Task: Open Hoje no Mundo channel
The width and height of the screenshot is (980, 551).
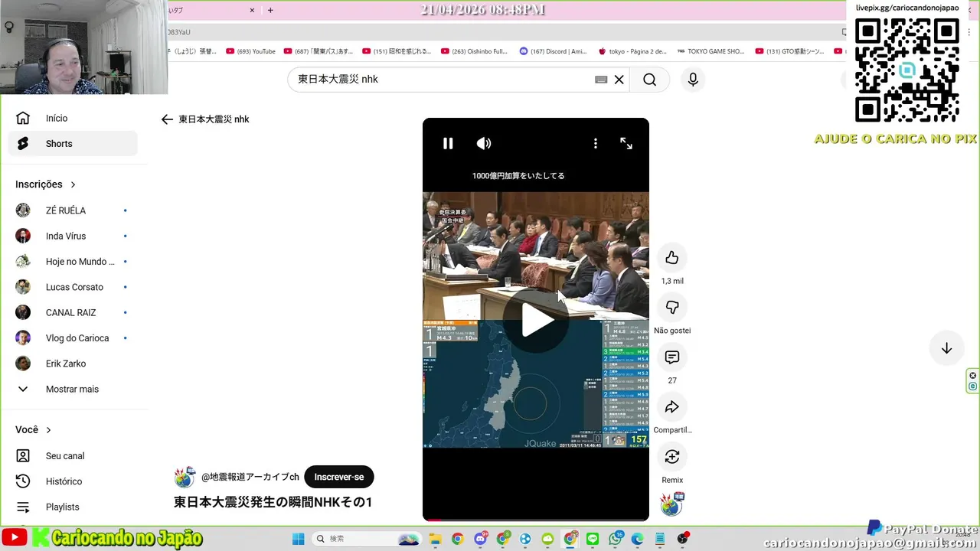Action: point(73,262)
